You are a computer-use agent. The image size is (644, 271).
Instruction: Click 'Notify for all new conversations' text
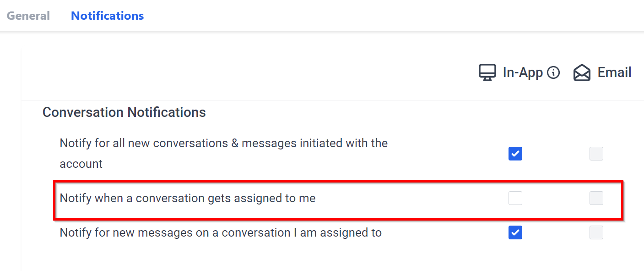click(223, 144)
